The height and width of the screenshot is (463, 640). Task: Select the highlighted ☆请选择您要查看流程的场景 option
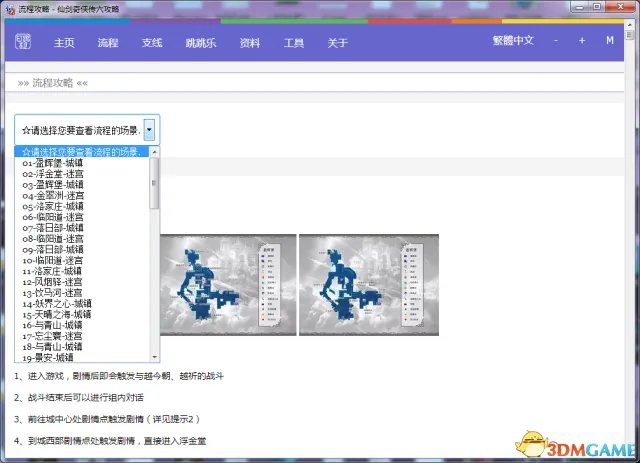coord(82,152)
